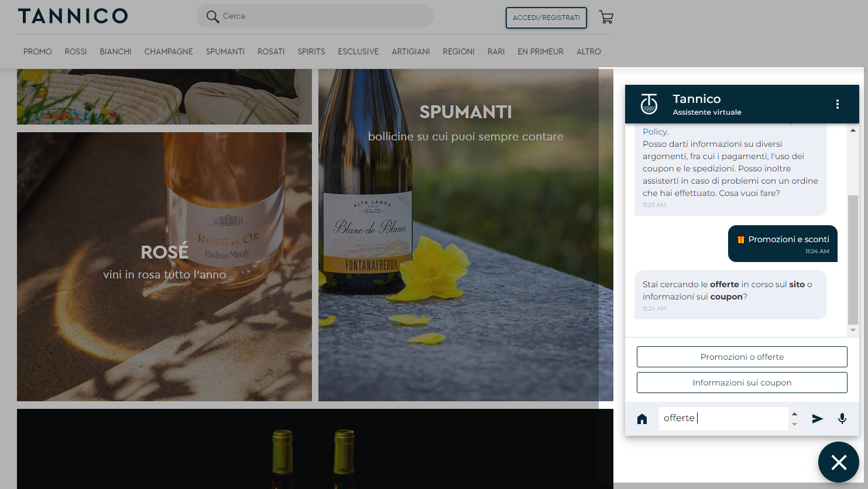Open the ROSÉ category tile
This screenshot has width=868, height=489.
pyautogui.click(x=164, y=267)
